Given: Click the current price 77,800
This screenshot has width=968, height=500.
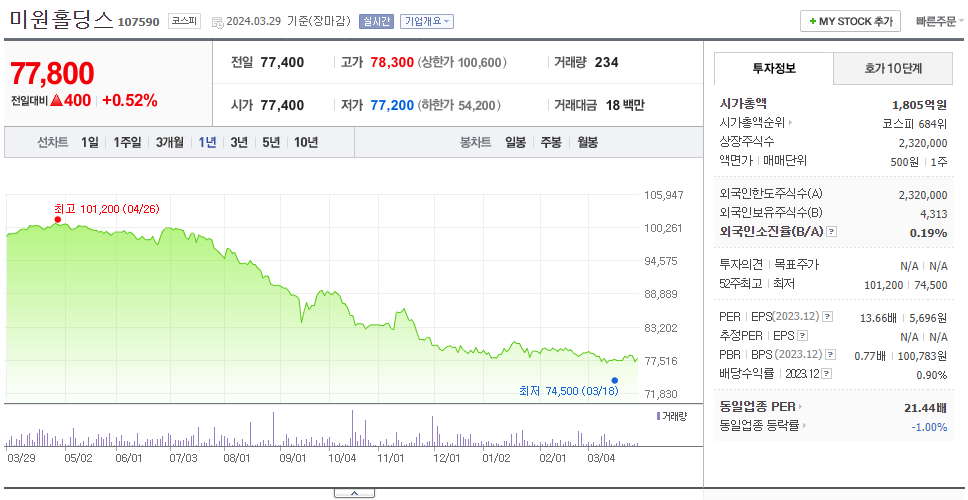Looking at the screenshot, I should tap(52, 73).
